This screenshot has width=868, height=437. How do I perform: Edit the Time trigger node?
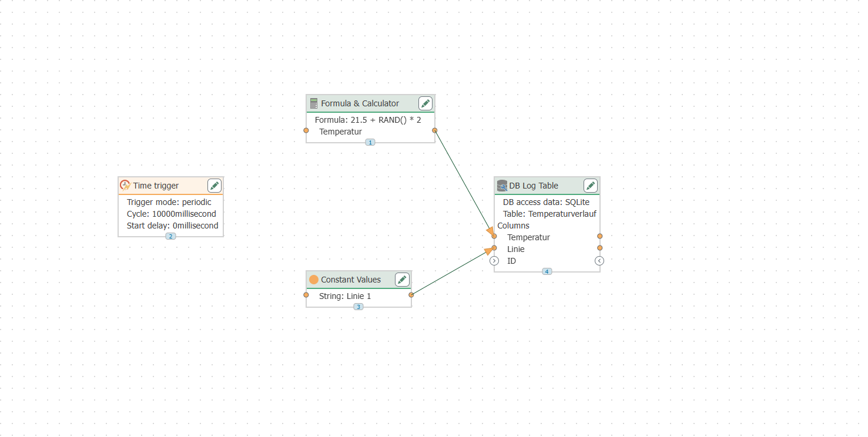(215, 186)
